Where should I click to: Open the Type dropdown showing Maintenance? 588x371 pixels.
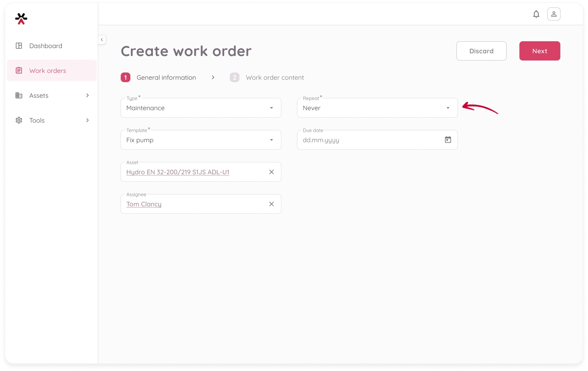tap(201, 108)
